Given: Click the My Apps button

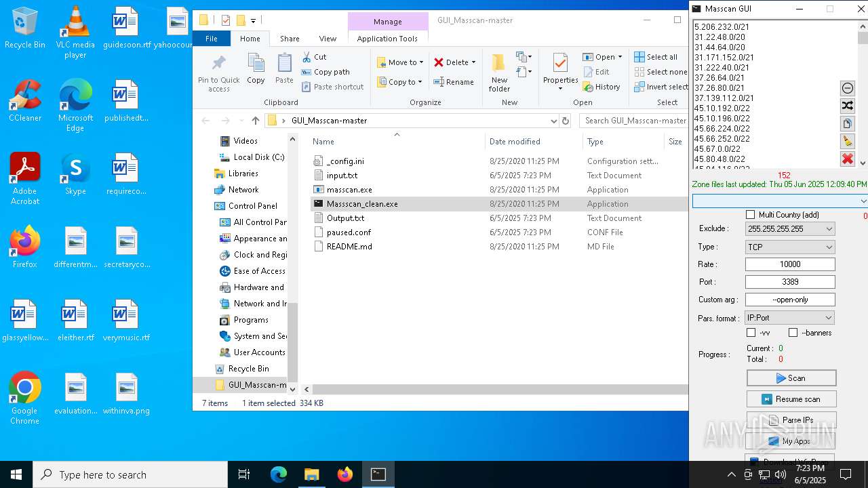Looking at the screenshot, I should [791, 441].
